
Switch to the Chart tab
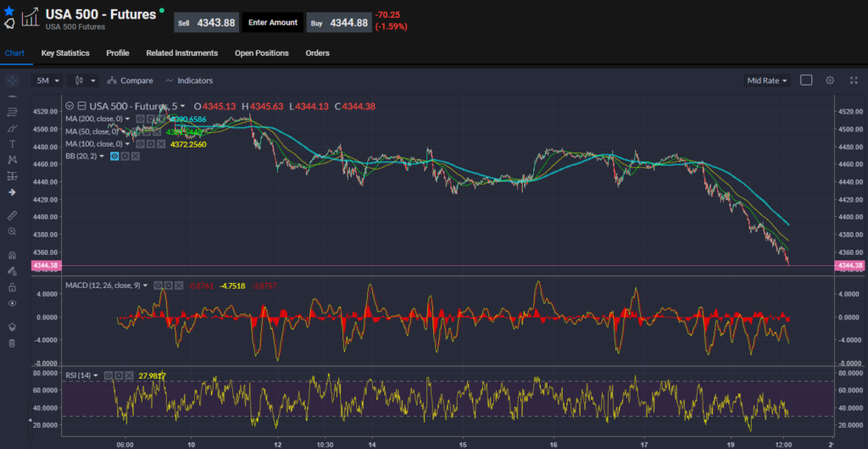[14, 53]
